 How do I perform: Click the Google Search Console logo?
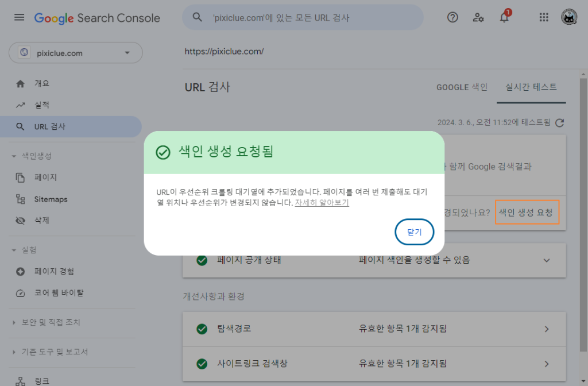point(97,18)
